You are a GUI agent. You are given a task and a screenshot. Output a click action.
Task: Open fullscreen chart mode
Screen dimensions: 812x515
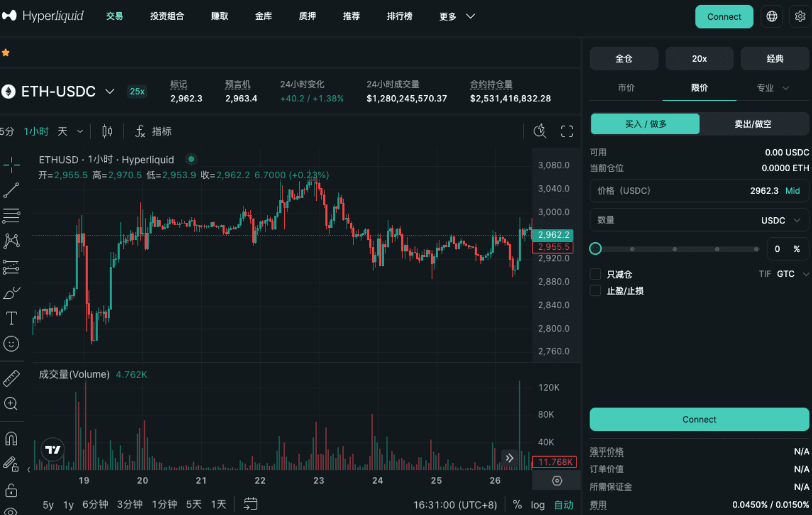click(x=567, y=131)
